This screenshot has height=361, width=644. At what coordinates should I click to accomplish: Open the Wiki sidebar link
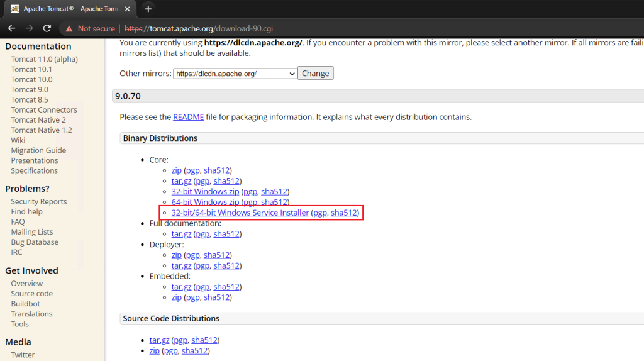[18, 140]
